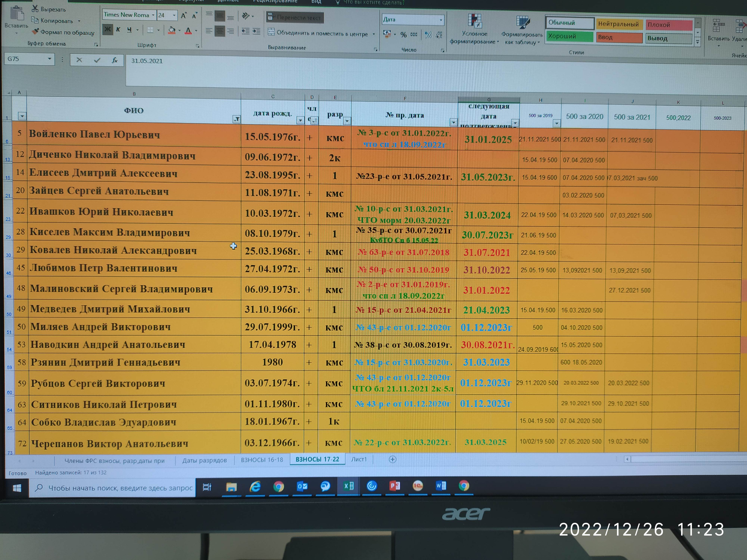
Task: Increase font size with the large A button
Action: pos(184,15)
